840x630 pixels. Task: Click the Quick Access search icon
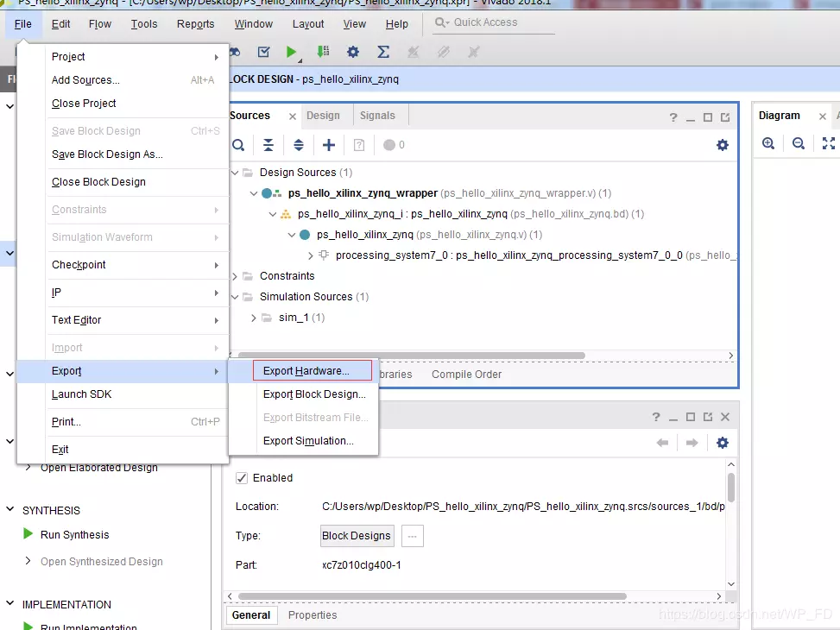tap(441, 22)
